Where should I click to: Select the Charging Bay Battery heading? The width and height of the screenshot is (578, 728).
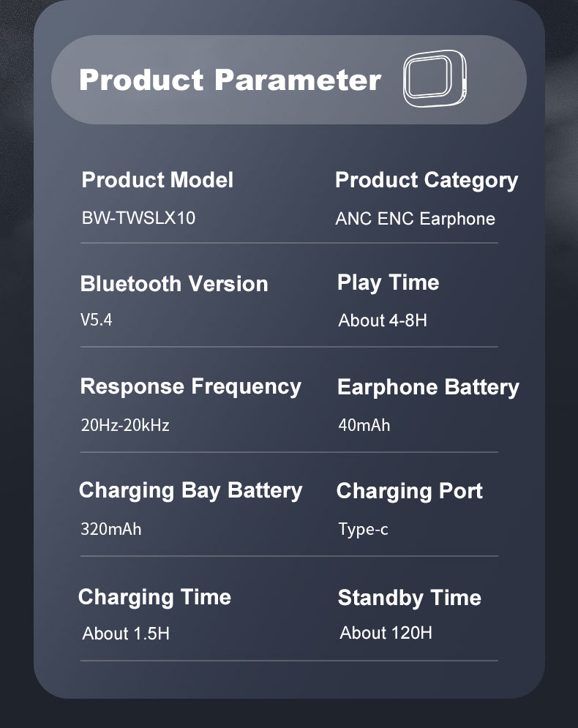click(190, 490)
